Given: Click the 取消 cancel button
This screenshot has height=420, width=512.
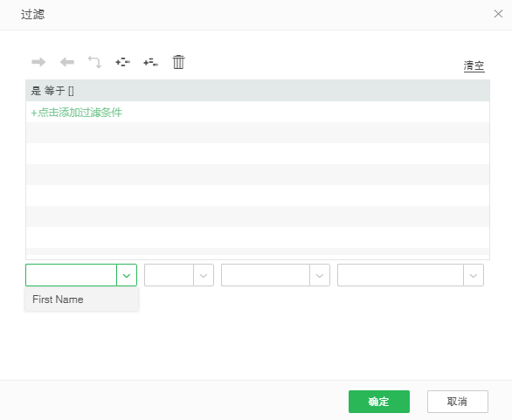Looking at the screenshot, I should pos(458,402).
